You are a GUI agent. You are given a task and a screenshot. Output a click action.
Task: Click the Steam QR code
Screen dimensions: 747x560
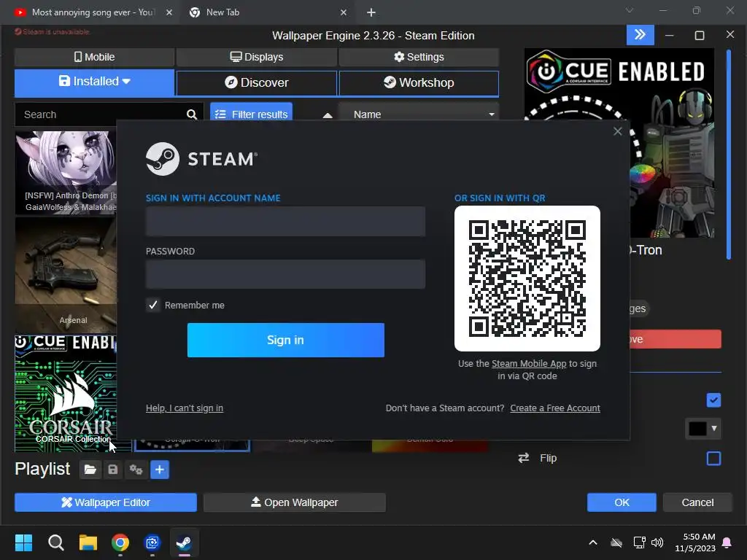click(527, 279)
